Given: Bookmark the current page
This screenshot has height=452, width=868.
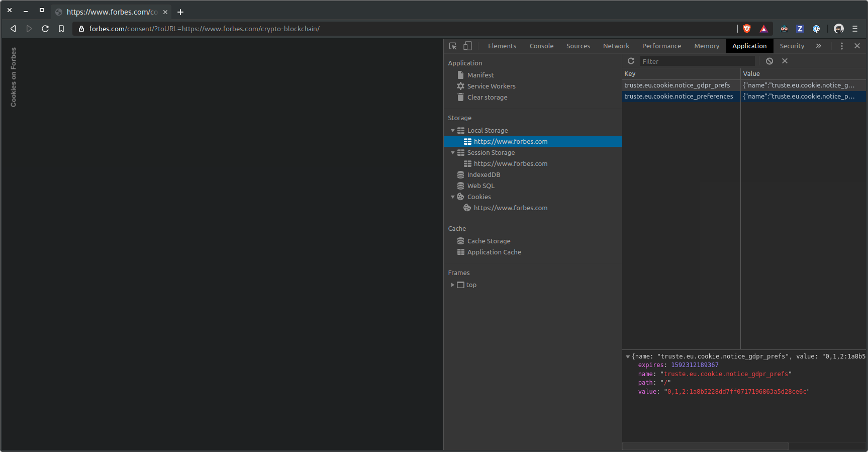Looking at the screenshot, I should pyautogui.click(x=61, y=29).
